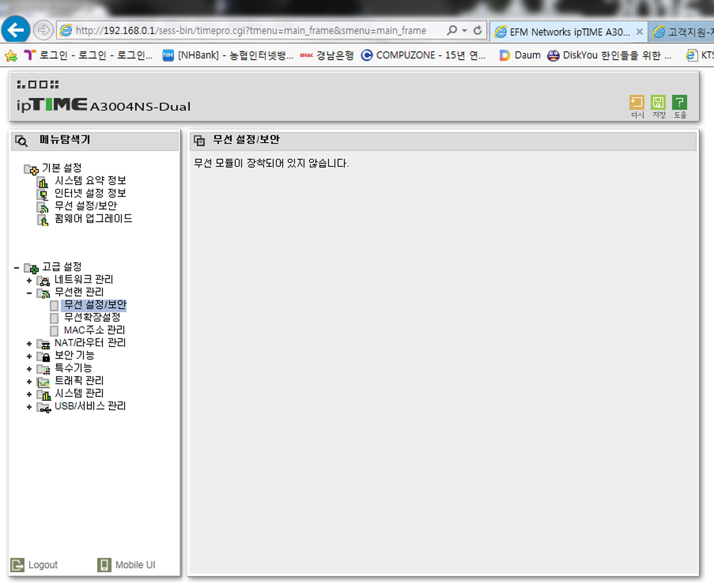This screenshot has width=714, height=588.
Task: Collapse the 고급 설정 tree node
Action: point(16,268)
